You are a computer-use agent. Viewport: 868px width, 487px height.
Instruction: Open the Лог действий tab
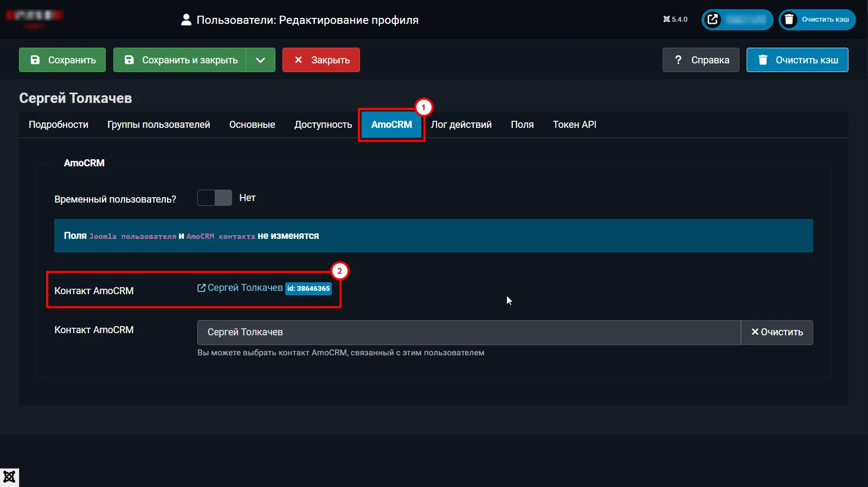pos(461,125)
